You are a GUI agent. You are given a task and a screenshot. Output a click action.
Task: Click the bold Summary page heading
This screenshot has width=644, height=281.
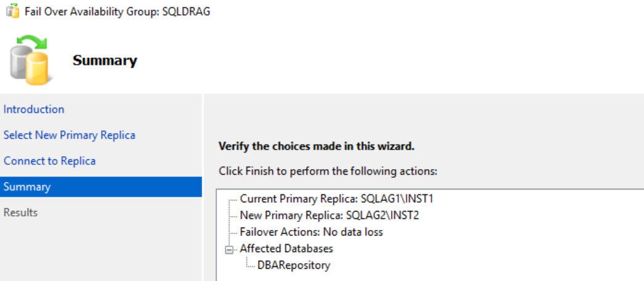coord(105,60)
